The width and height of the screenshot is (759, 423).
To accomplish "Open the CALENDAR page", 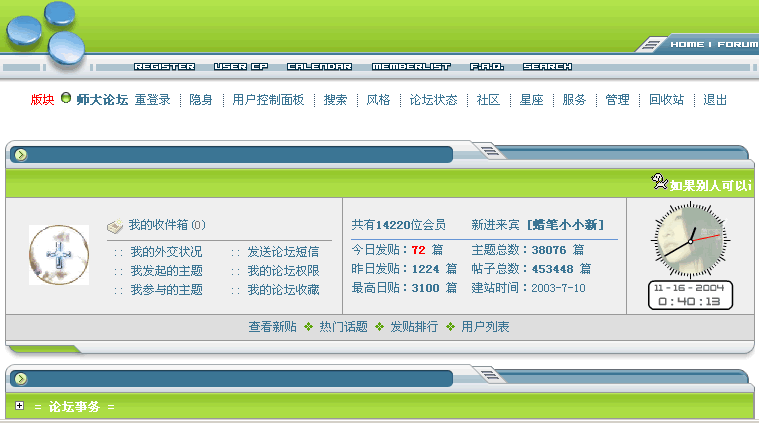I will point(319,67).
